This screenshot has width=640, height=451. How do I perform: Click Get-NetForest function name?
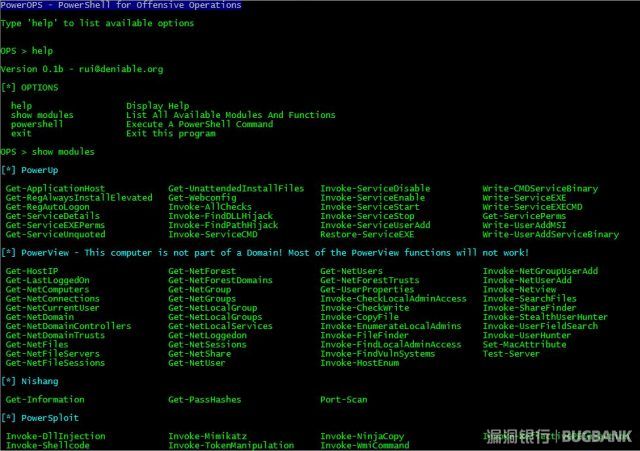tap(202, 271)
